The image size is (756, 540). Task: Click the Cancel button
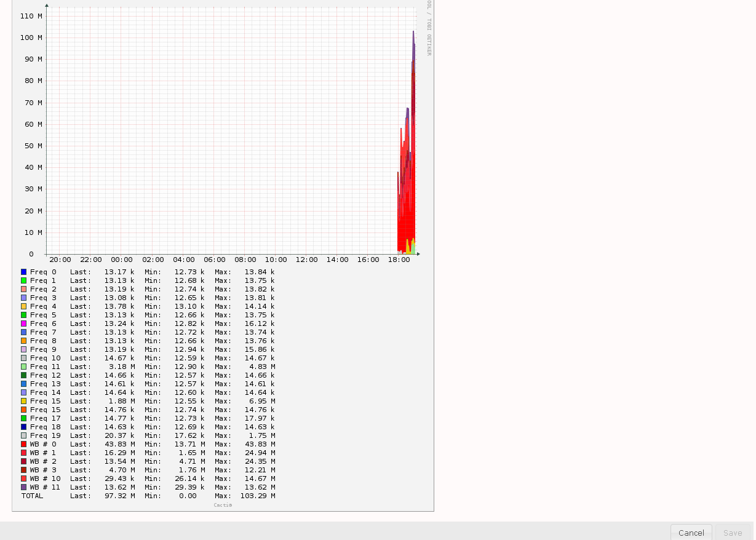691,533
